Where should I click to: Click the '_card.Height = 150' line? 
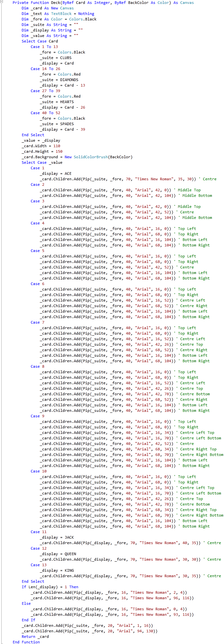pos(42,151)
